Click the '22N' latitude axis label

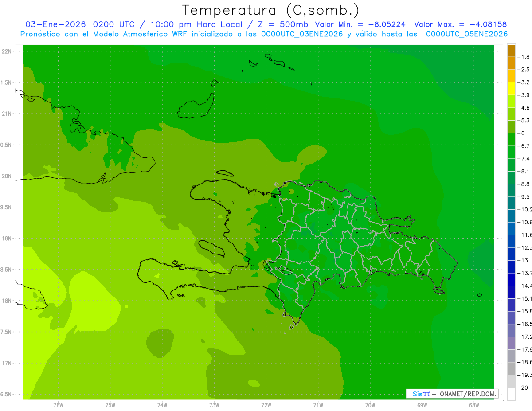[x=7, y=51]
